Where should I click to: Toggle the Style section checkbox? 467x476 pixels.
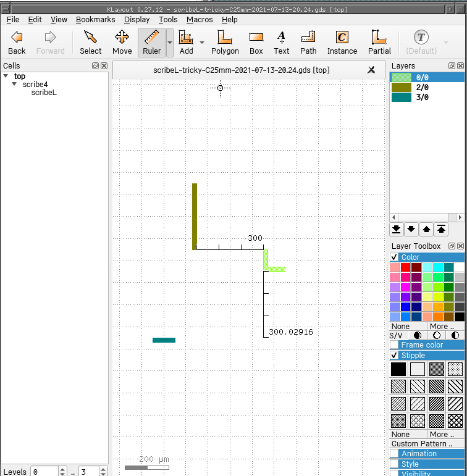(x=394, y=464)
